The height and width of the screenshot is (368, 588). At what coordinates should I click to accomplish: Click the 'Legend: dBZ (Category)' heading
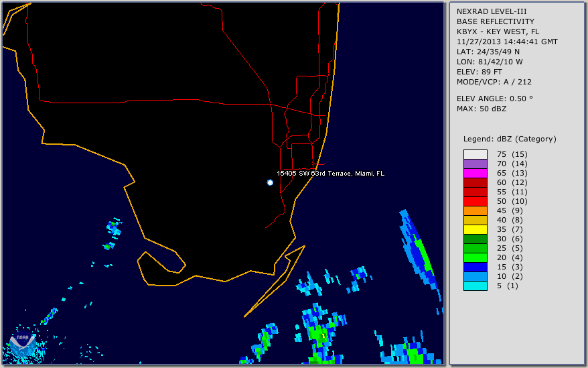[x=510, y=139]
